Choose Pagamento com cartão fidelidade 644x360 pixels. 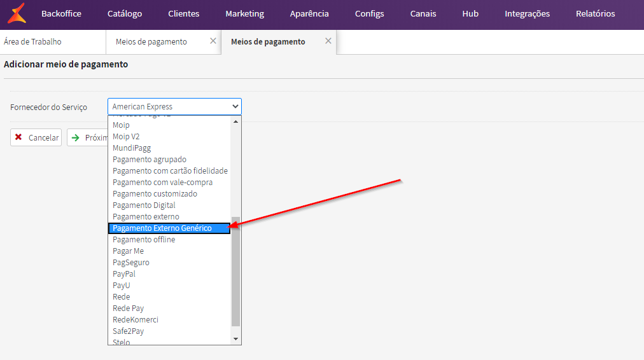pos(169,170)
